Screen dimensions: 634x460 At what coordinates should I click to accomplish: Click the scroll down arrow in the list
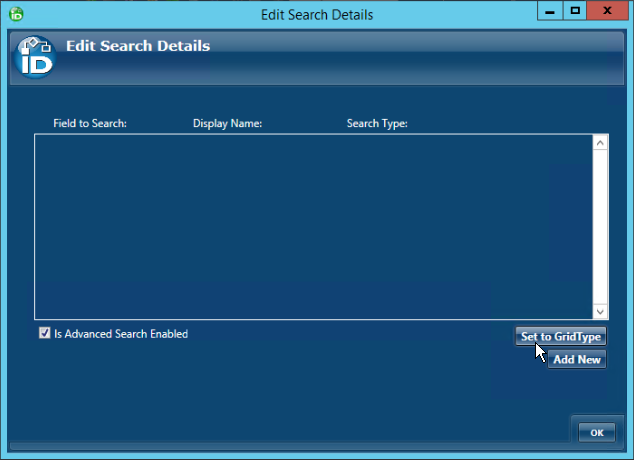[x=600, y=311]
